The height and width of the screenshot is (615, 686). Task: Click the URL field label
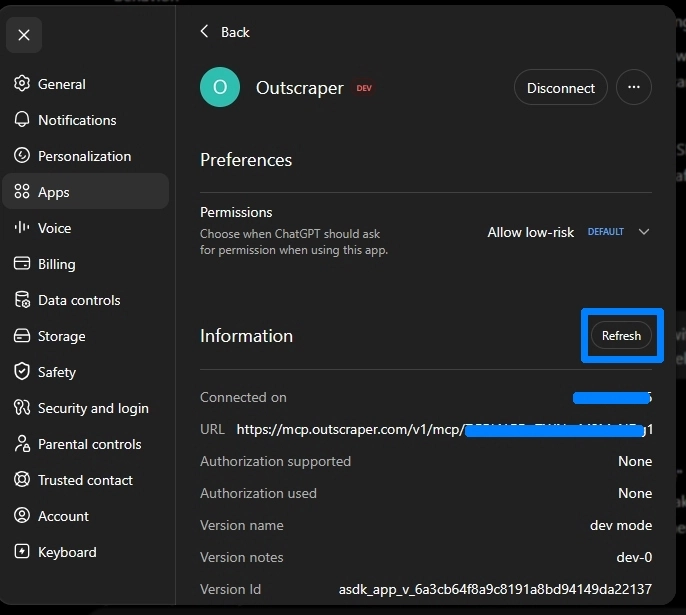click(212, 429)
